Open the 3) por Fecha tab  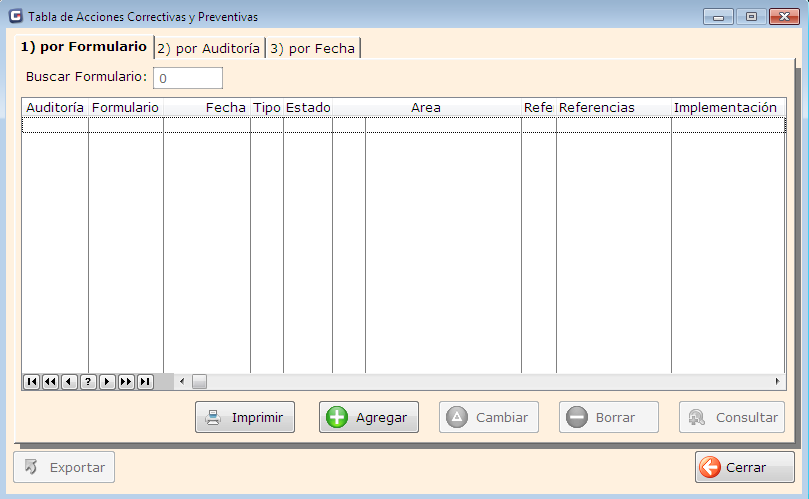tap(312, 48)
